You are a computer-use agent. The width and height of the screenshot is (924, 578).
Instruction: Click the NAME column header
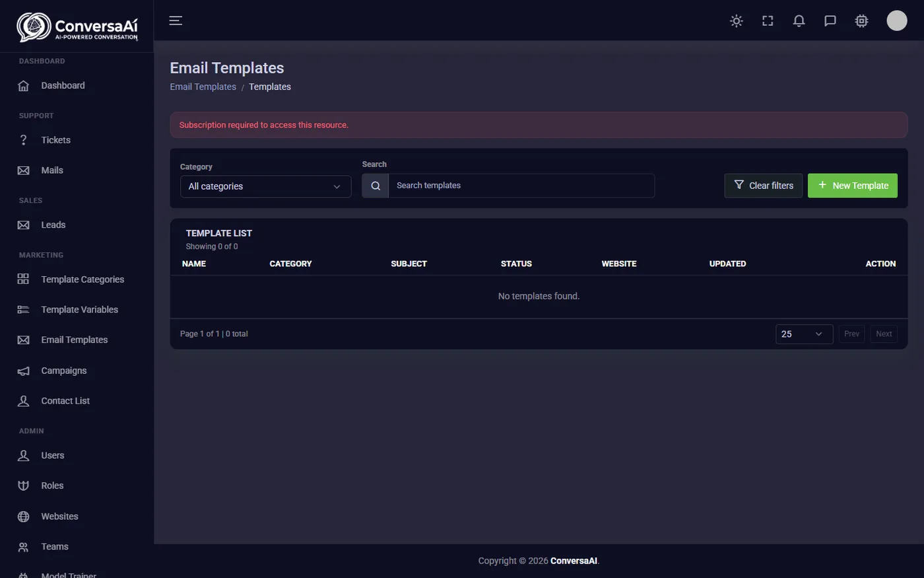point(194,264)
